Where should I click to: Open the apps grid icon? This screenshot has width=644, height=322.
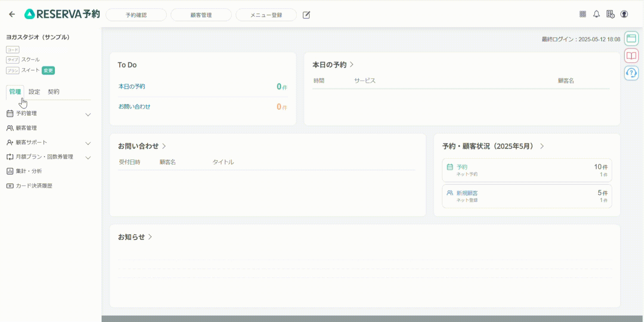pyautogui.click(x=583, y=14)
